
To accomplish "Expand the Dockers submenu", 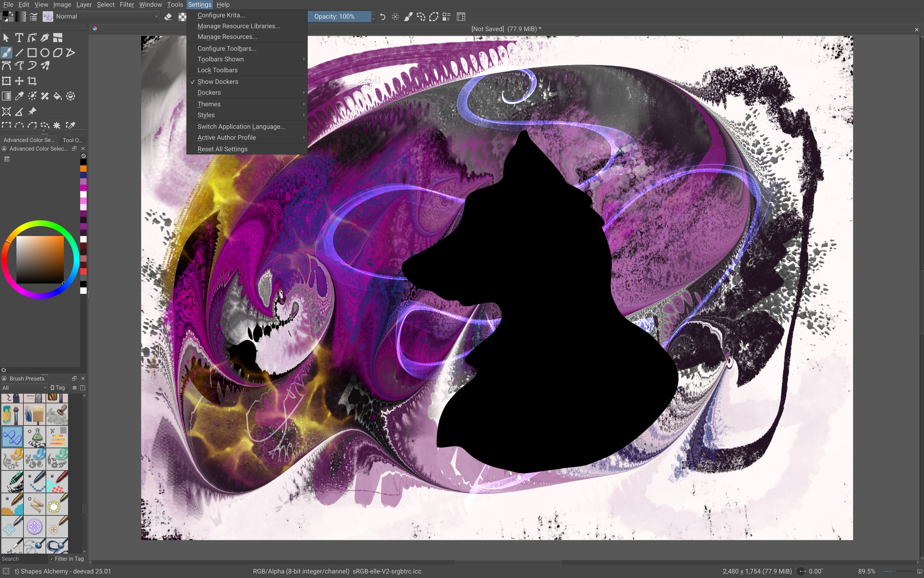I will point(247,92).
